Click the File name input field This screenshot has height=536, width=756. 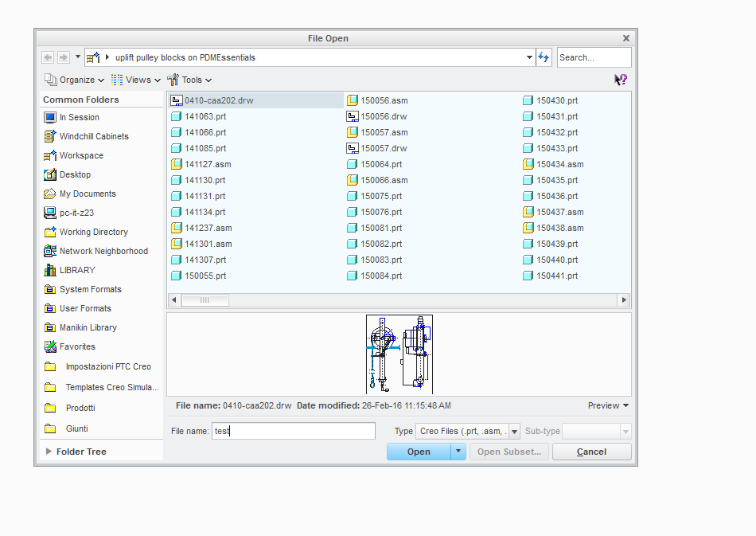pyautogui.click(x=294, y=431)
